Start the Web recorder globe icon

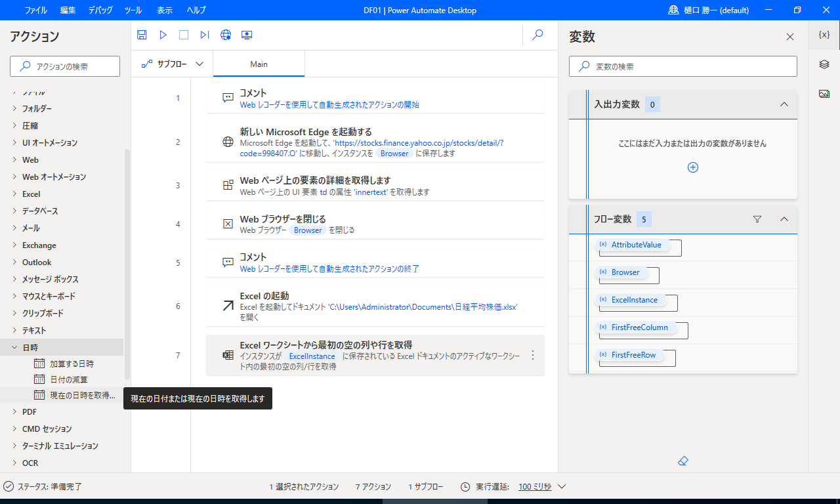(226, 35)
